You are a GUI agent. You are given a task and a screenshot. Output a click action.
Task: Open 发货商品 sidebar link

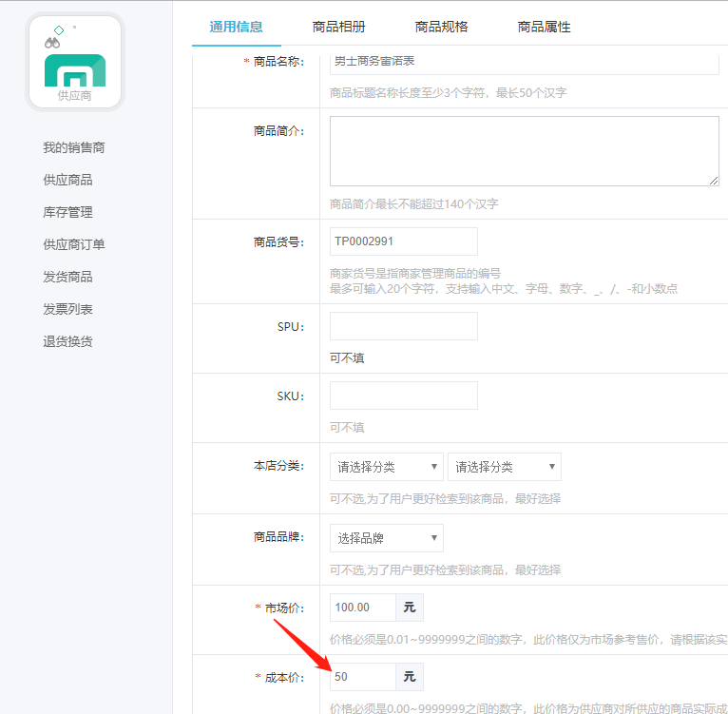coord(67,277)
